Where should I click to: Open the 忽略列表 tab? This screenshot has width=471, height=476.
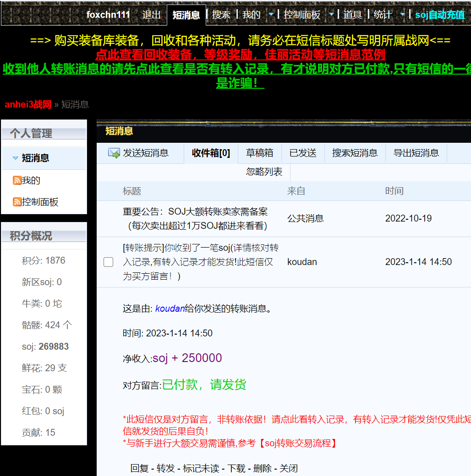(x=264, y=172)
